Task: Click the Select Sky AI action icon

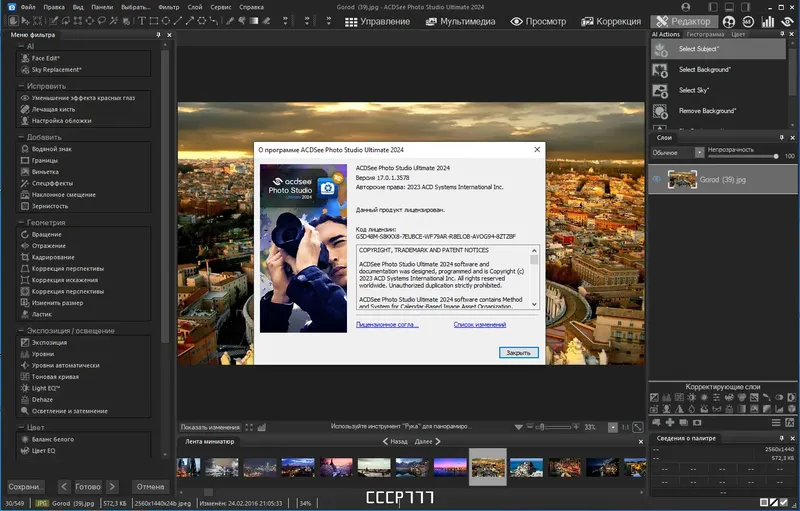Action: pos(660,91)
